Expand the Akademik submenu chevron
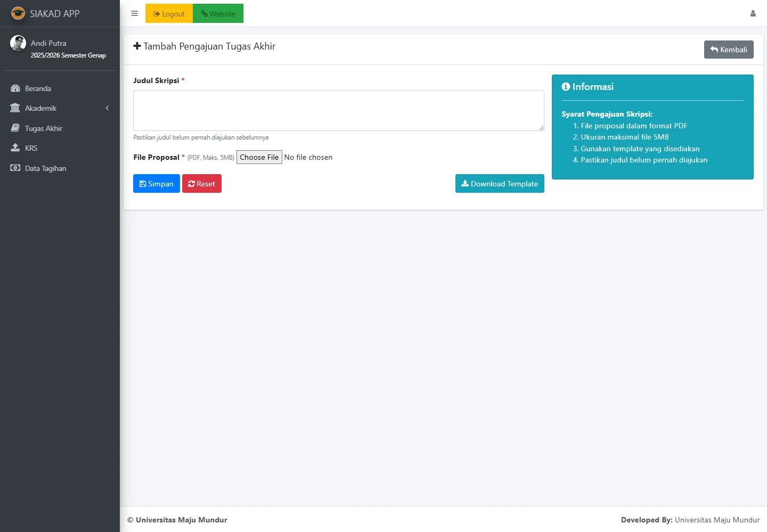Viewport: 767px width, 532px height. [x=107, y=108]
